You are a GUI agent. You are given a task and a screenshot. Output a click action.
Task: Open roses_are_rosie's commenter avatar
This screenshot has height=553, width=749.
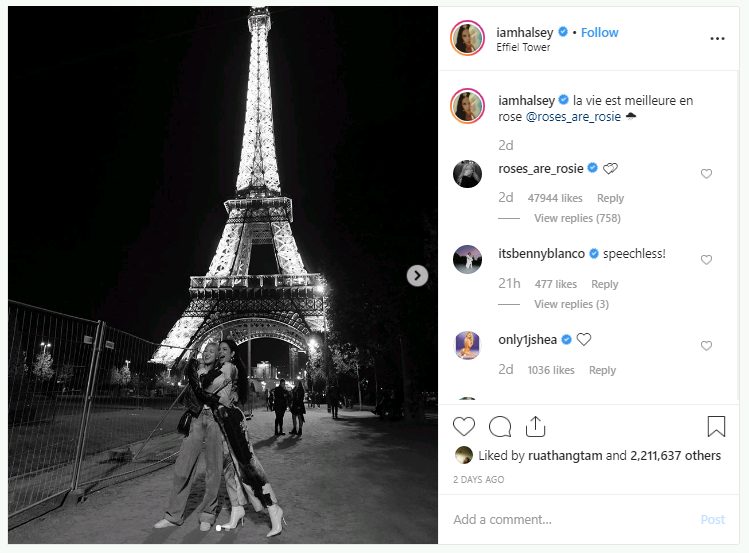click(x=467, y=174)
